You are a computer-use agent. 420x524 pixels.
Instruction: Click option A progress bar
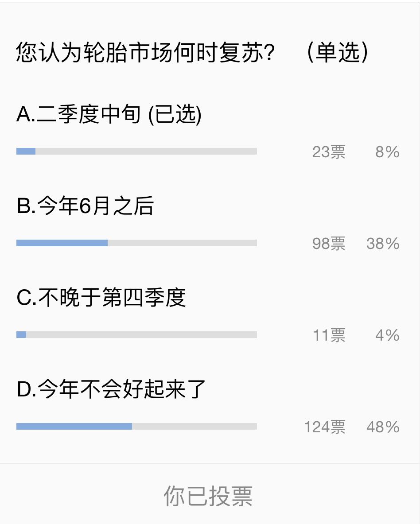tap(136, 151)
